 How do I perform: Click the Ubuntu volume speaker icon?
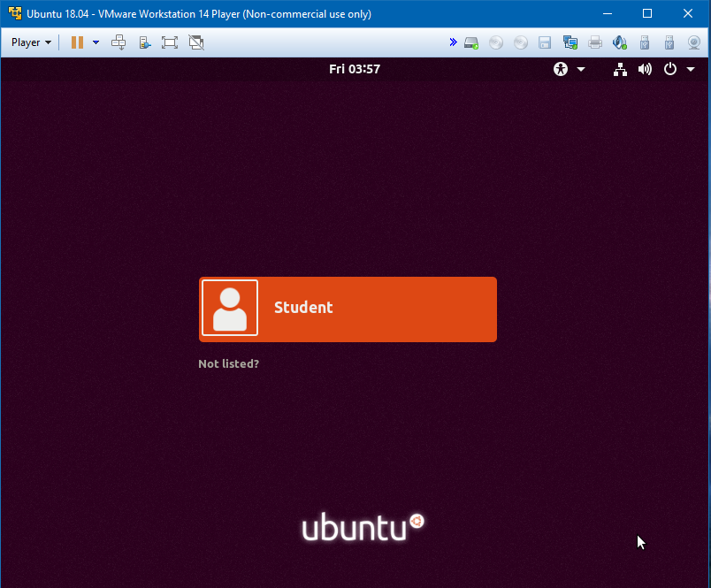click(x=645, y=69)
